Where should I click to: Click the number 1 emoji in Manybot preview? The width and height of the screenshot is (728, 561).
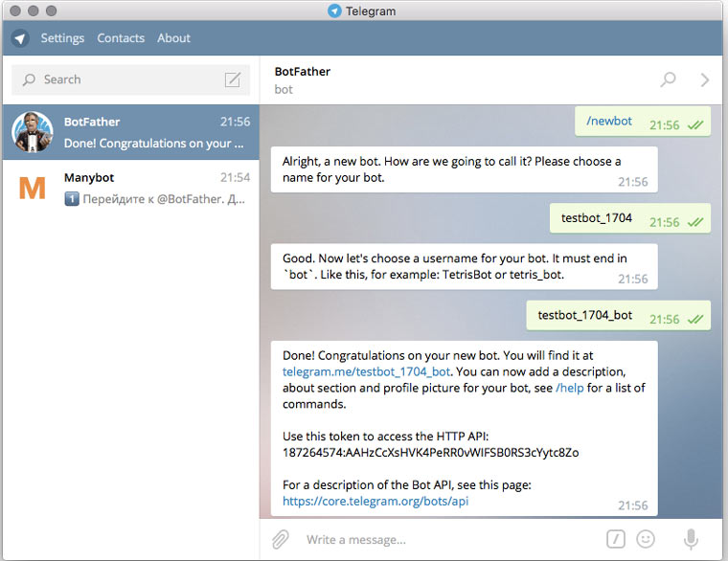tap(72, 199)
